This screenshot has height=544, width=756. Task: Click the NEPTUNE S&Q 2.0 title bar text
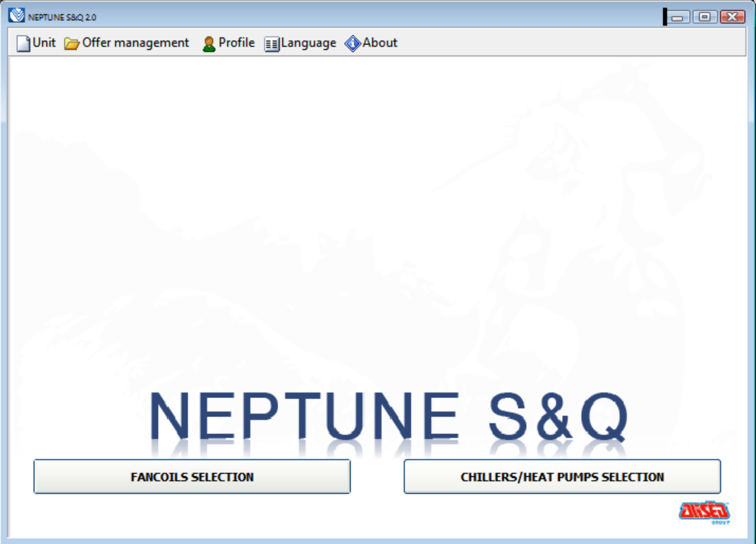click(62, 17)
